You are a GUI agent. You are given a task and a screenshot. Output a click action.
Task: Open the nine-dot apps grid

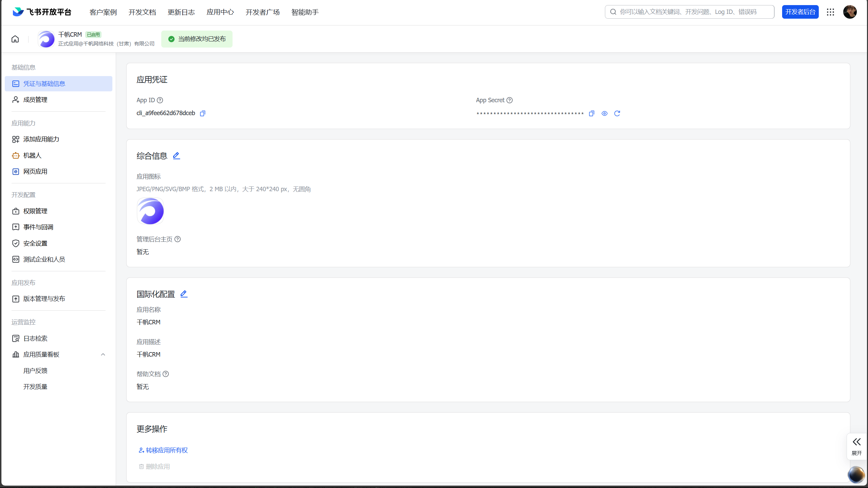830,12
